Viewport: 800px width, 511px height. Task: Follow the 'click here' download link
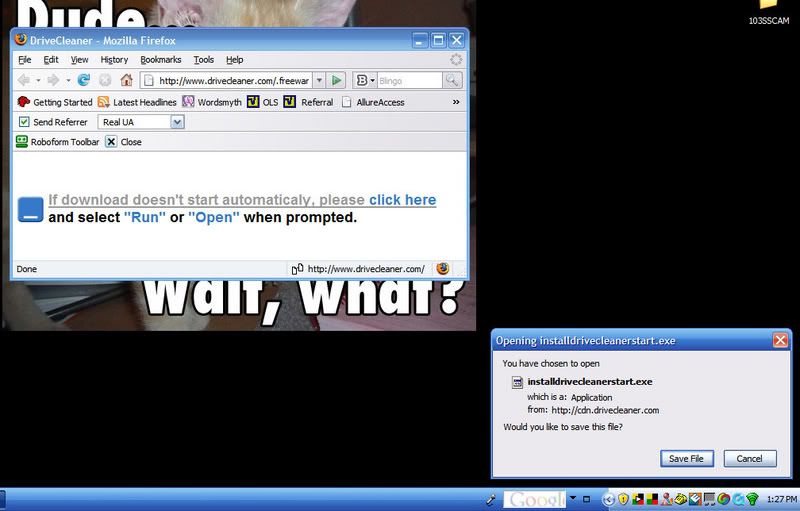402,200
